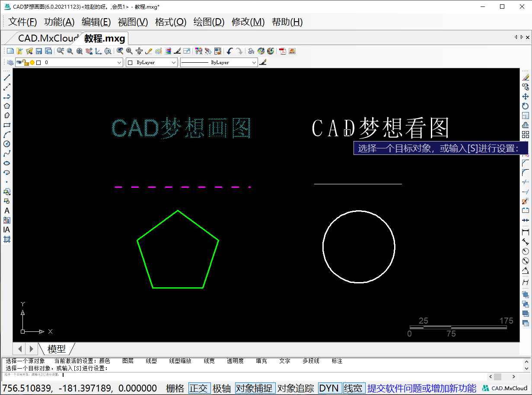This screenshot has height=395, width=532.
Task: Switch to the CAD.MxCloud tab
Action: tap(46, 38)
